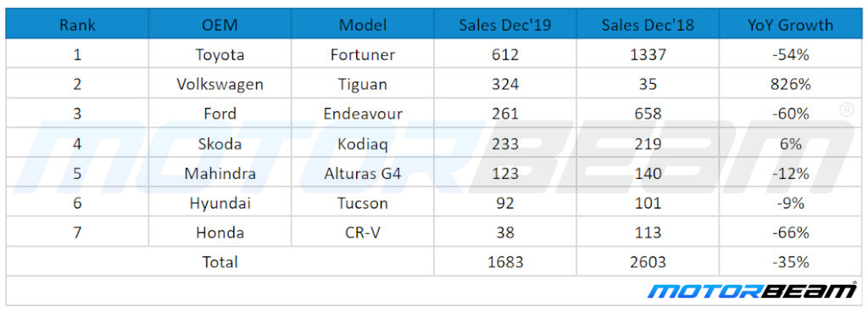Click the Sales Dec'18 column header
This screenshot has width=868, height=313.
click(648, 25)
